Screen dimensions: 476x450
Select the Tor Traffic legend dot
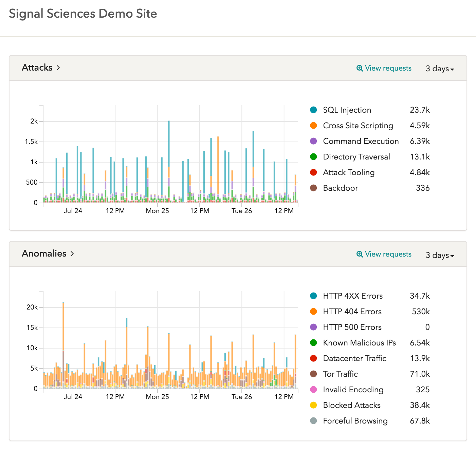pos(314,374)
